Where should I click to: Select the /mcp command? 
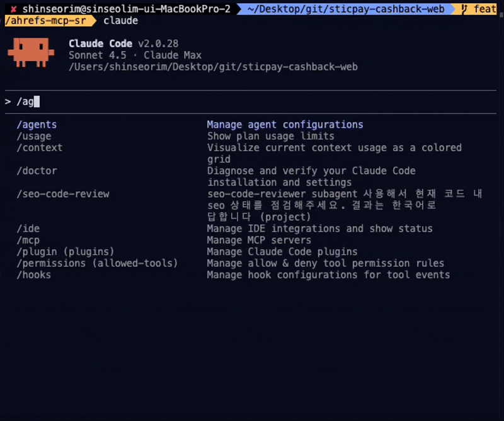pos(28,240)
